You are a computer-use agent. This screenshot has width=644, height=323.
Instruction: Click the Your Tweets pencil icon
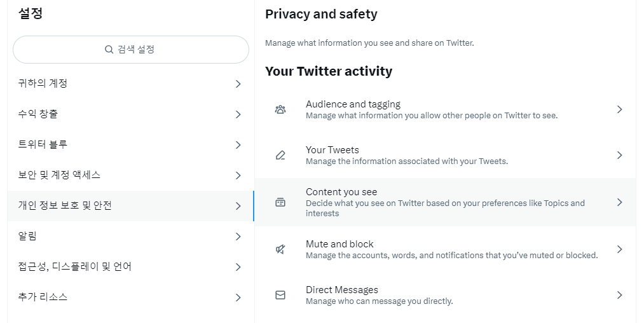pos(280,155)
